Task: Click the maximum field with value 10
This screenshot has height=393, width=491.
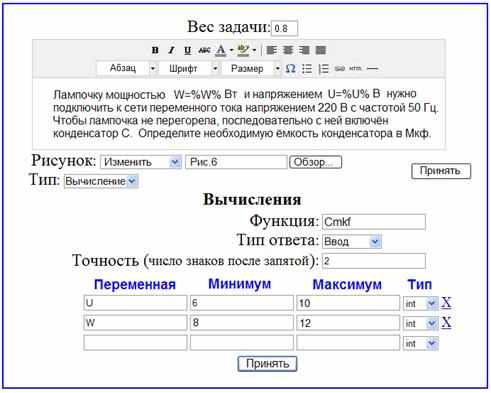Action: click(x=348, y=303)
